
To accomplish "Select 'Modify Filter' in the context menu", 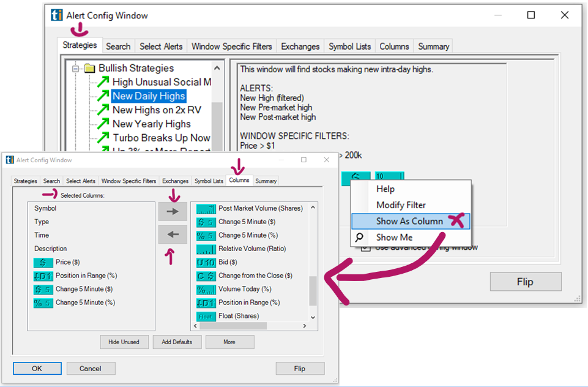I will coord(401,205).
